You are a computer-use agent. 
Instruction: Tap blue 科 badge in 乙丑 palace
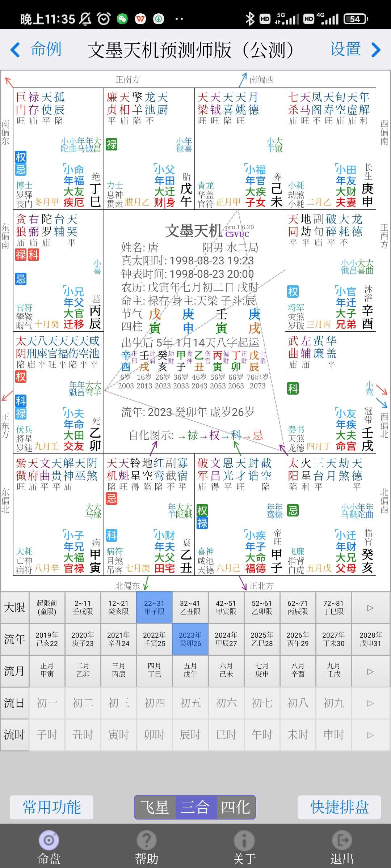point(112,535)
